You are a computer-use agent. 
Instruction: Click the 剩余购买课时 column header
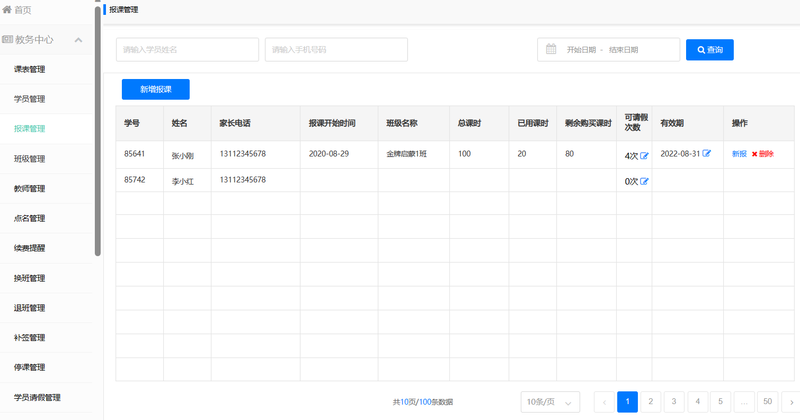[588, 123]
